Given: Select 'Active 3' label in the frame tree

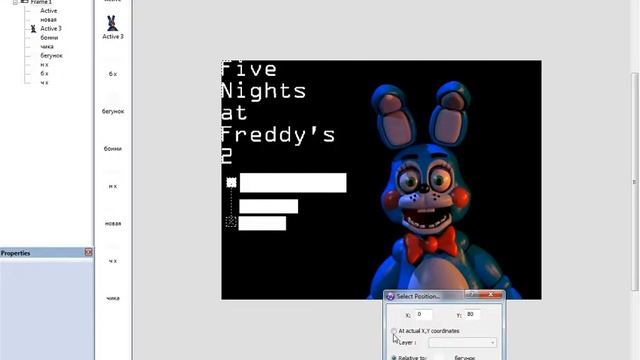Looking at the screenshot, I should [51, 29].
